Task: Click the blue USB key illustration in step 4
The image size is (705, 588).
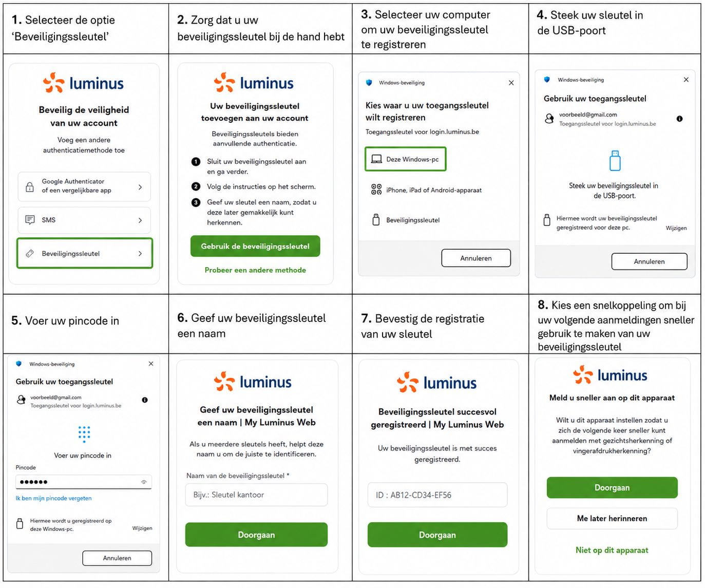Action: click(615, 160)
